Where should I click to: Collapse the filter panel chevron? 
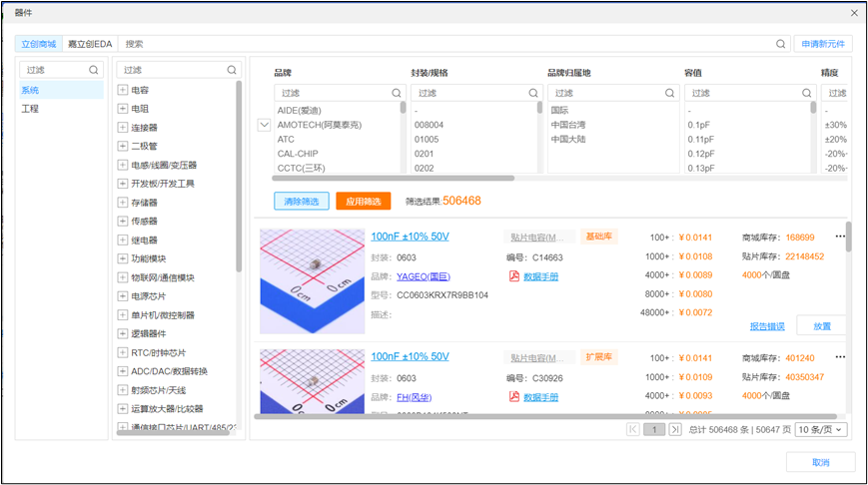[264, 125]
